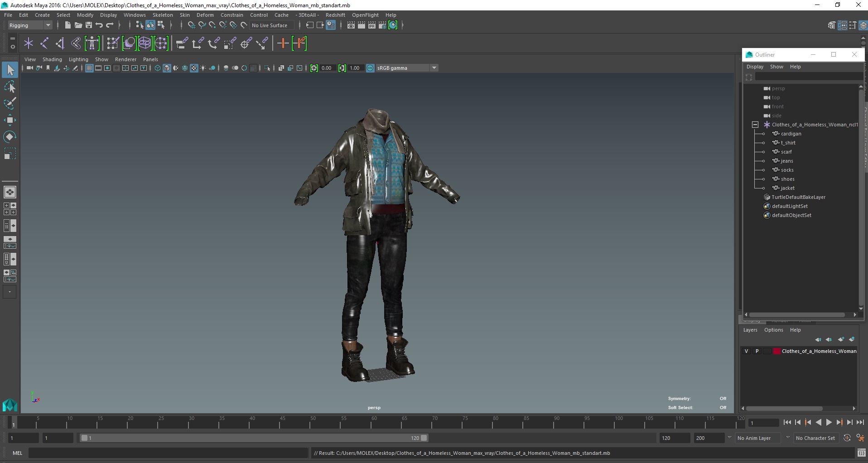Click the Snap to Grids magnet icon

pos(192,25)
